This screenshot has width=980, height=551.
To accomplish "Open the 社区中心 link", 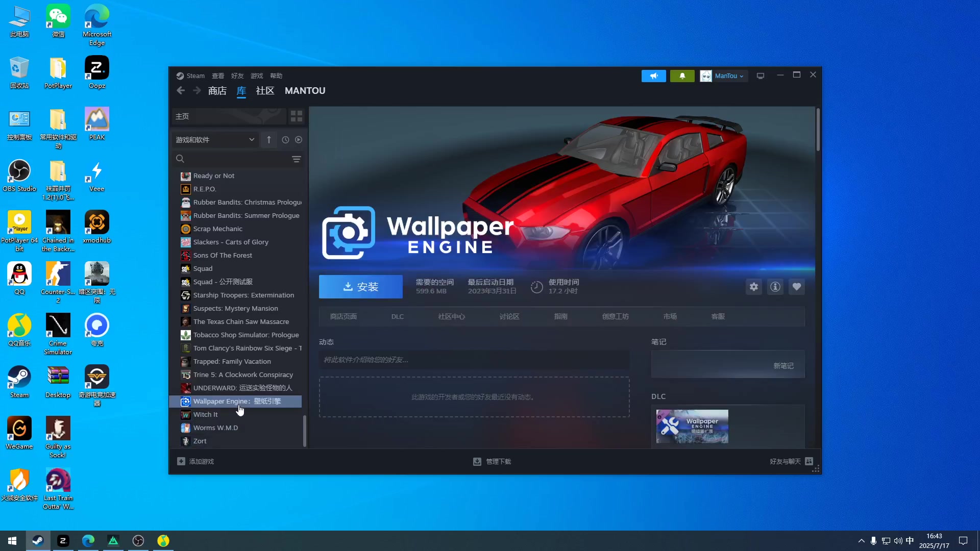I will [x=451, y=317].
